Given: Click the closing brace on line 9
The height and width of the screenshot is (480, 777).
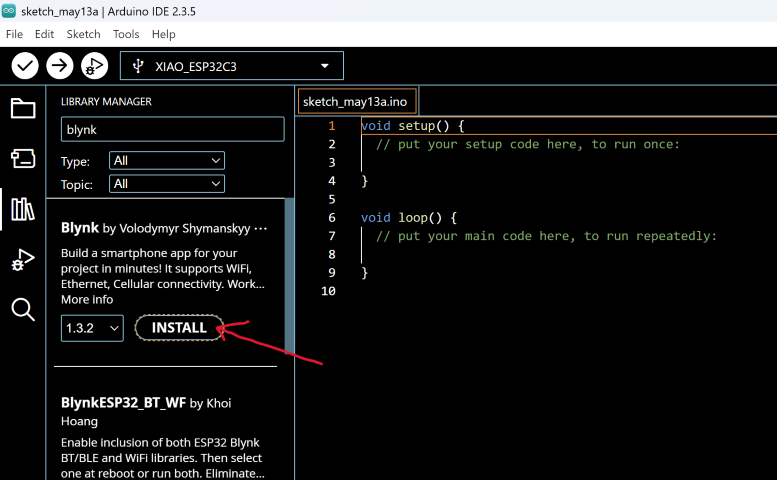Looking at the screenshot, I should (365, 272).
